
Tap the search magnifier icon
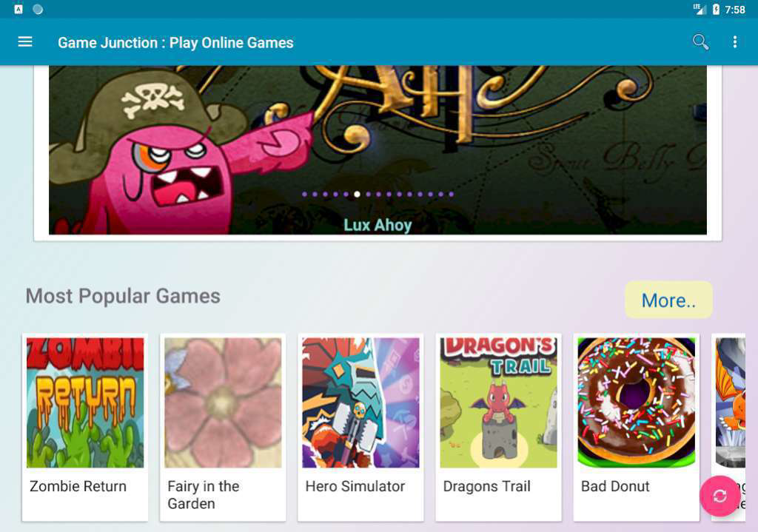tap(700, 42)
